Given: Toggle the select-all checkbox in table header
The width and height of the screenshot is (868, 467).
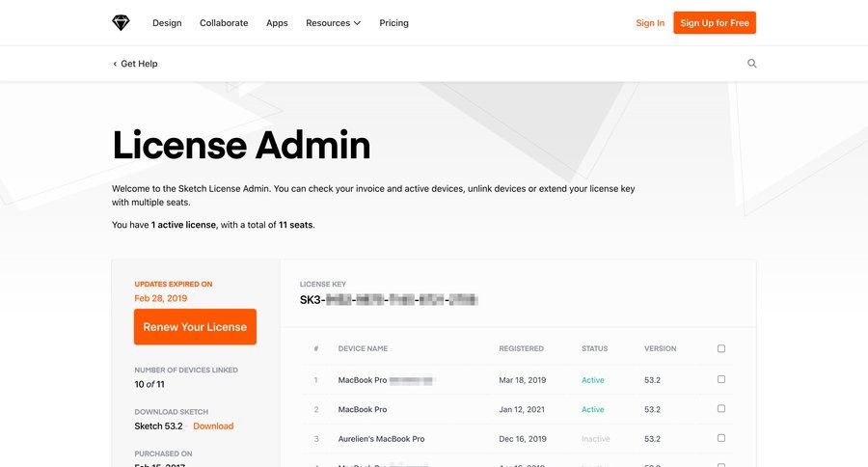Looking at the screenshot, I should [x=721, y=348].
